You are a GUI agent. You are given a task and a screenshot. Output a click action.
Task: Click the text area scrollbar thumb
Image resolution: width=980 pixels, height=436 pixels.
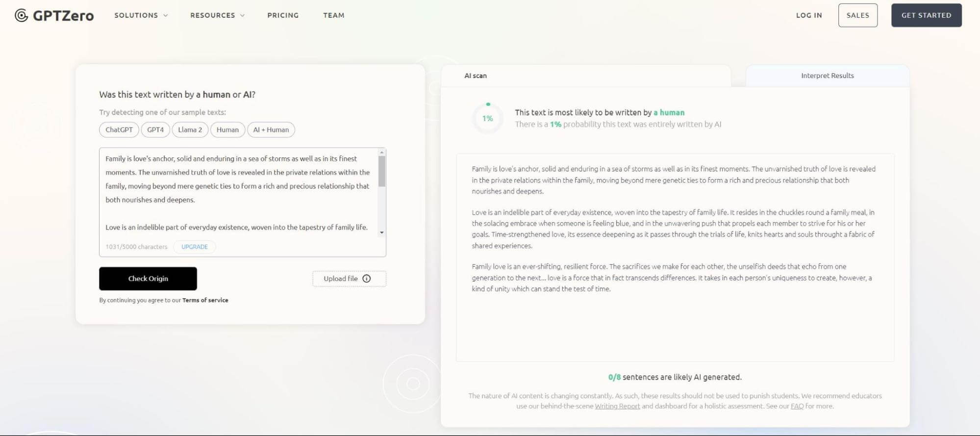click(x=382, y=171)
